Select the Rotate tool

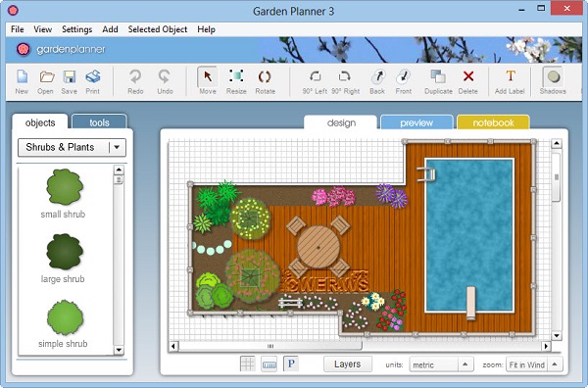tap(265, 81)
